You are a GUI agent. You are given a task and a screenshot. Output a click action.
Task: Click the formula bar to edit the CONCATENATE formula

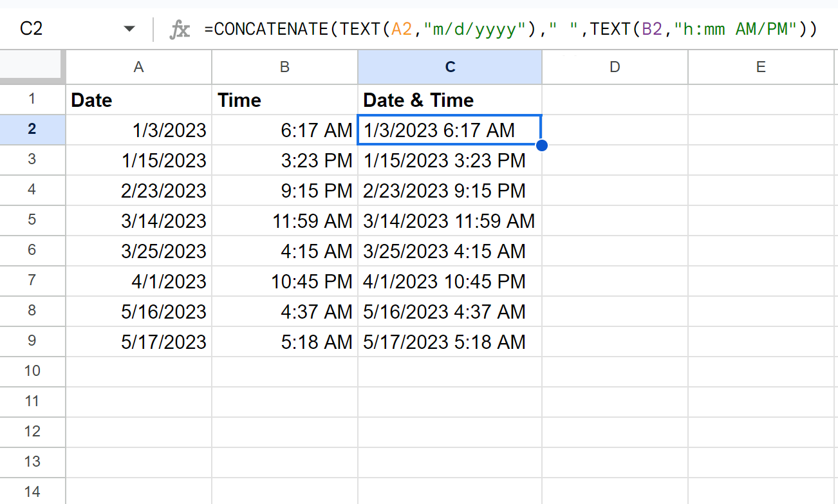451,28
